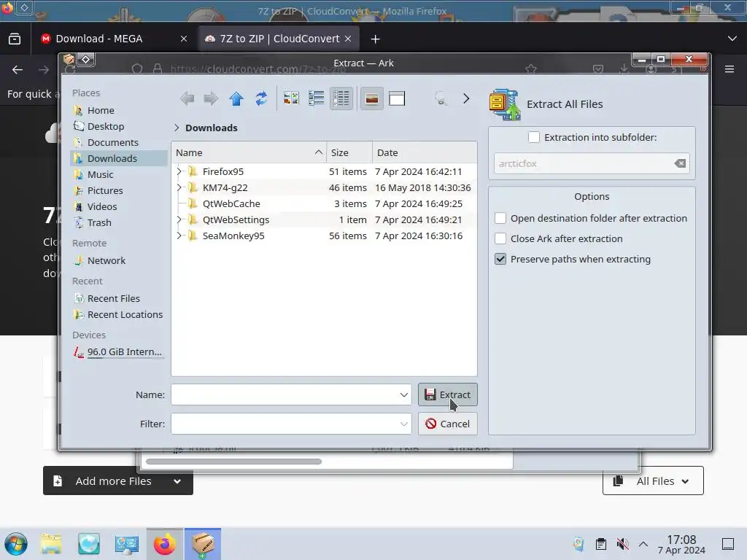Expand the QtWebSettings folder
The image size is (747, 560).
[x=179, y=219]
